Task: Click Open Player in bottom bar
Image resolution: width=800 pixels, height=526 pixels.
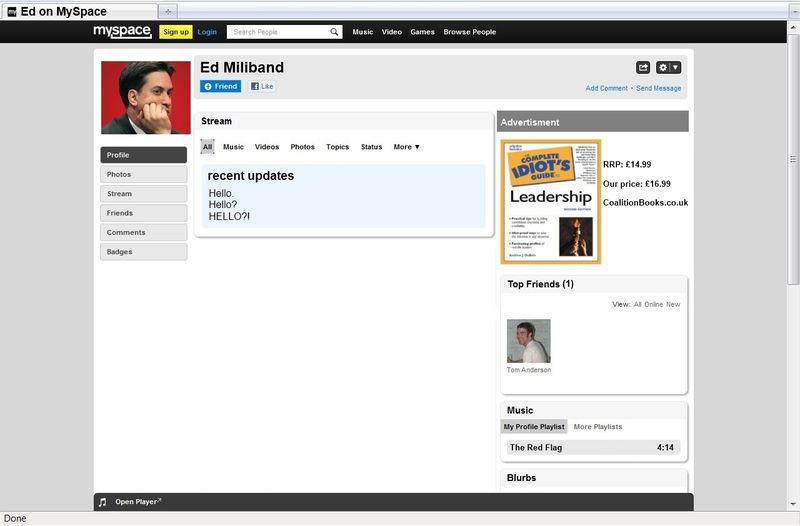Action: tap(138, 502)
